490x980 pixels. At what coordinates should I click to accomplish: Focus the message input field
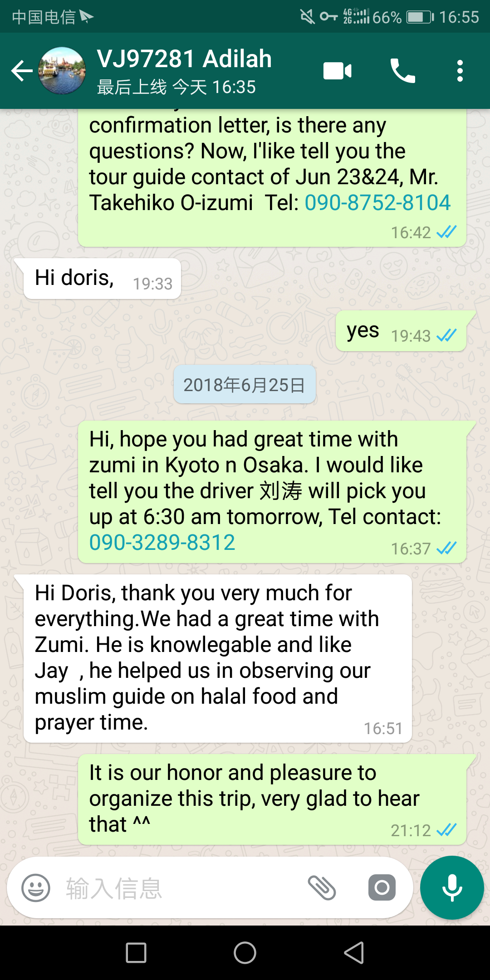[x=181, y=888]
